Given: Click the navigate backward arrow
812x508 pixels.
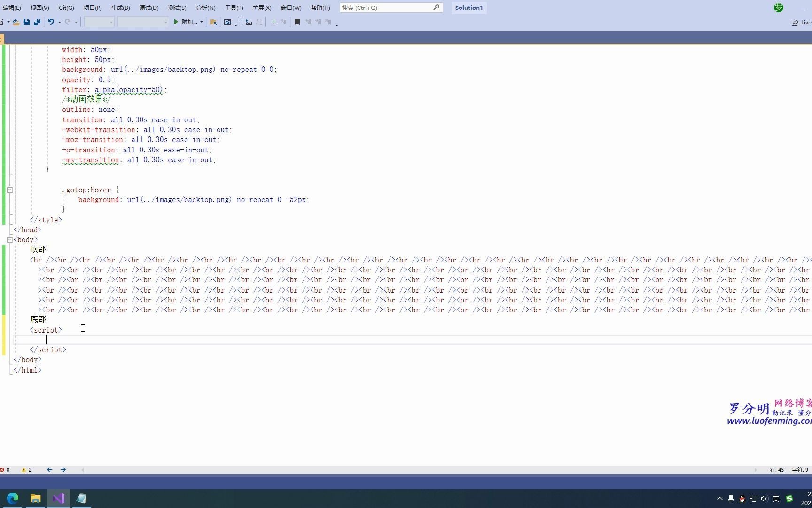Looking at the screenshot, I should [x=49, y=470].
